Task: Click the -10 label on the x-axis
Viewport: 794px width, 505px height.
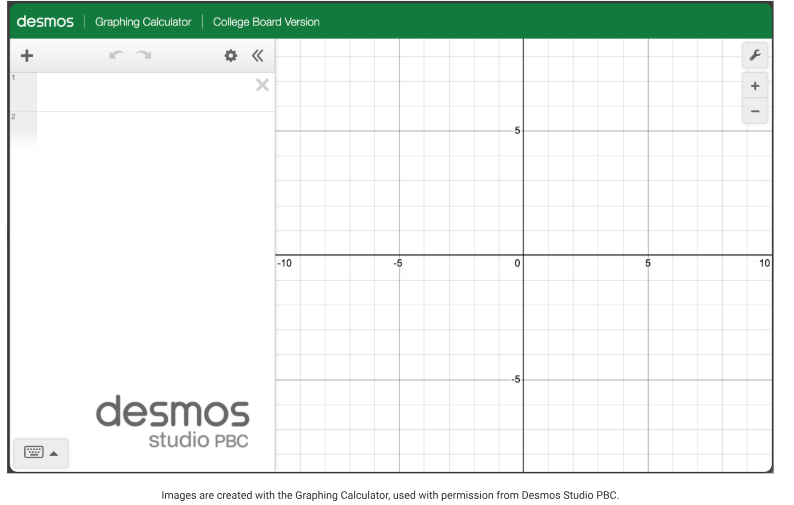Action: coord(285,263)
